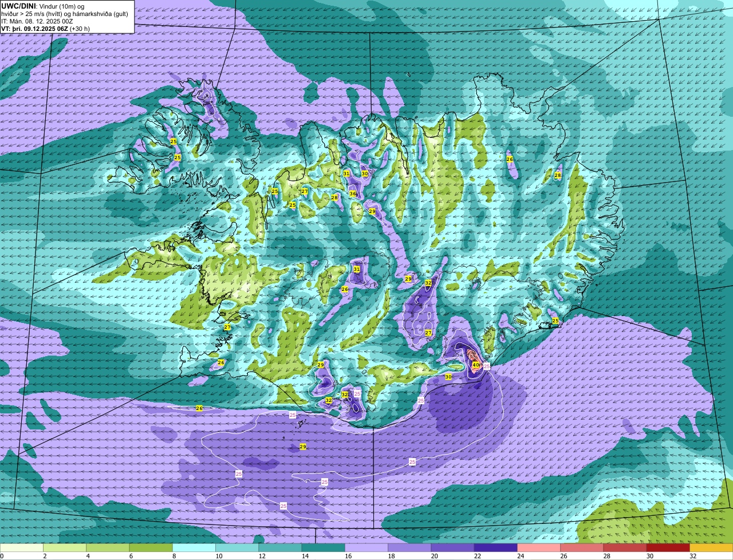The image size is (733, 560).
Task: Click the 8–10 m/s pale cyan legend swatch
Action: click(x=194, y=547)
